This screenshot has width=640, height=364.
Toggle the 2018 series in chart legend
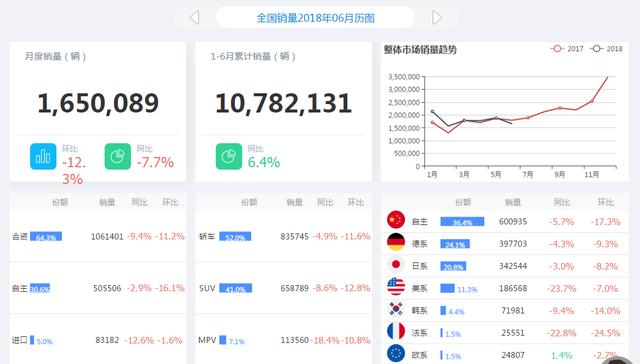[606, 49]
